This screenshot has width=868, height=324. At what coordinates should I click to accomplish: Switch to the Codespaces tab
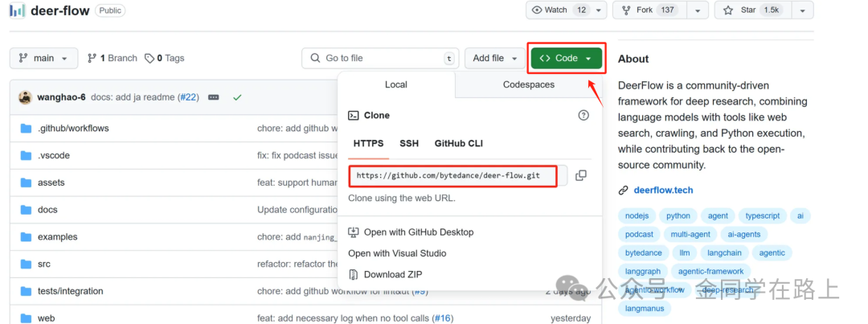tap(529, 84)
